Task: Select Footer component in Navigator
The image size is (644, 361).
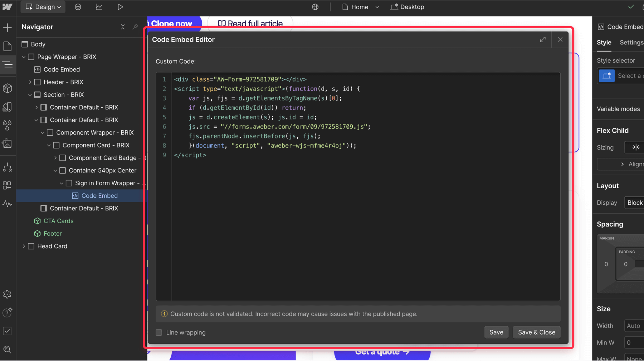Action: (x=52, y=234)
